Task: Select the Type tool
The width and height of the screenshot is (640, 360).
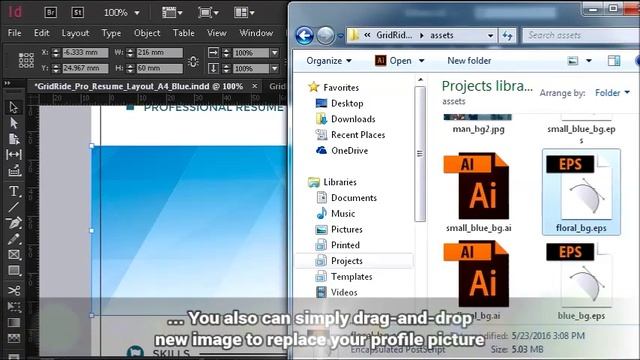Action: tap(13, 191)
